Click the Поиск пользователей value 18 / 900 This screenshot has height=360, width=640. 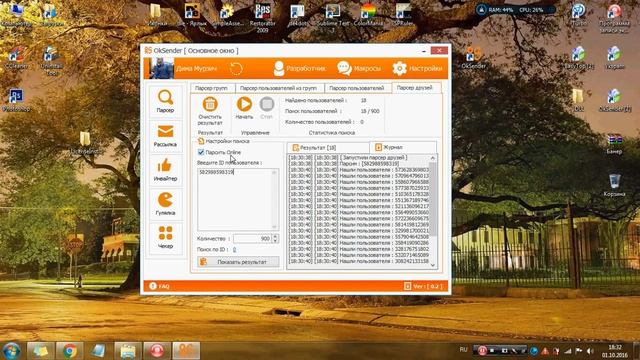click(x=370, y=111)
